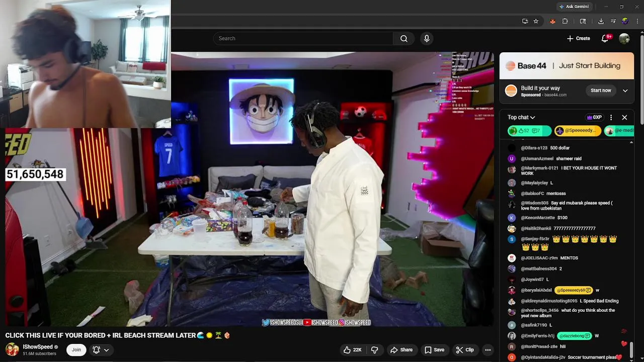This screenshot has height=362, width=644.
Task: Like the video, 22K thumbs up
Action: pyautogui.click(x=353, y=350)
